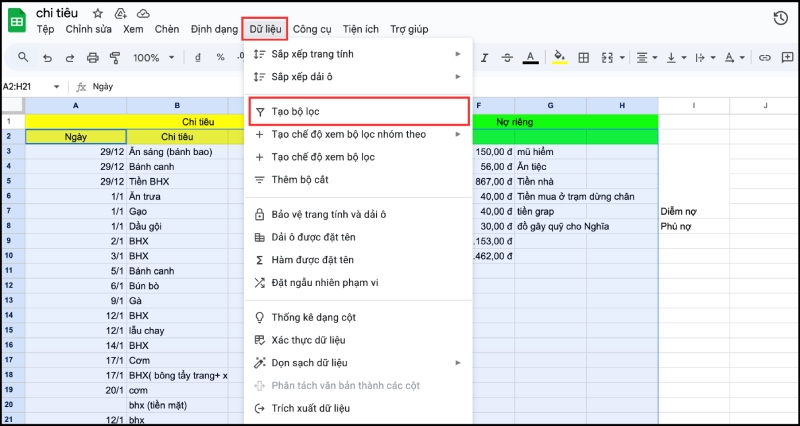
Task: Star the chi tiêu document
Action: pyautogui.click(x=97, y=14)
